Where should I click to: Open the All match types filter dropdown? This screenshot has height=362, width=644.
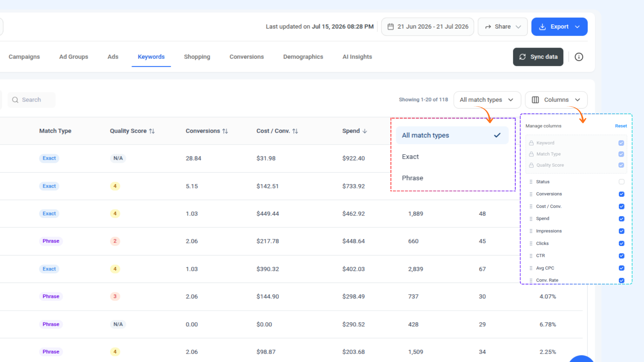click(x=487, y=100)
